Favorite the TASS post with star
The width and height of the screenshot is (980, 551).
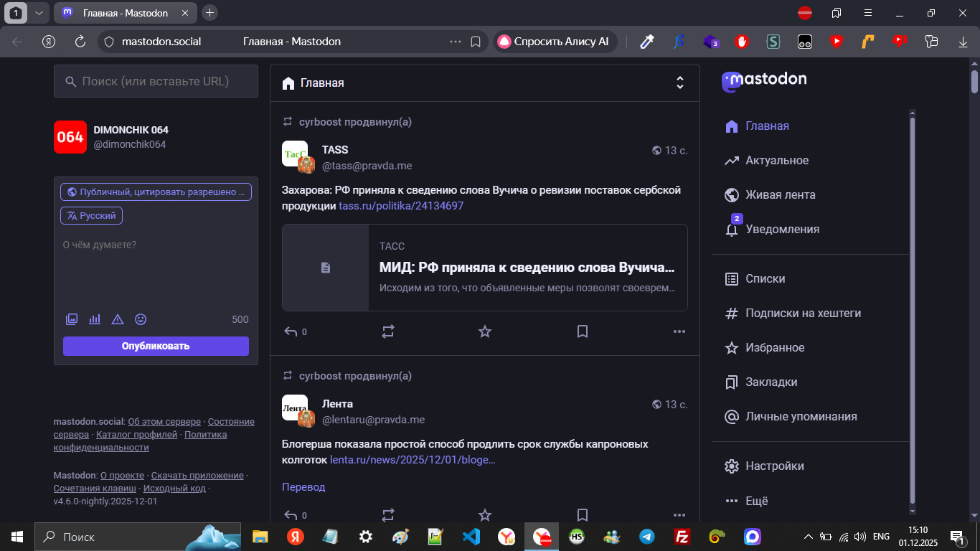(x=485, y=331)
